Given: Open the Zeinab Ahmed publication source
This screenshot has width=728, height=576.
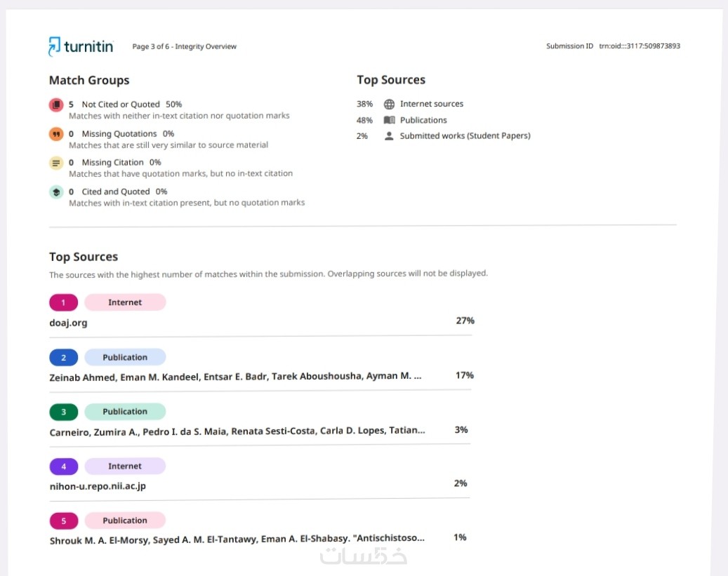Looking at the screenshot, I should point(235,377).
